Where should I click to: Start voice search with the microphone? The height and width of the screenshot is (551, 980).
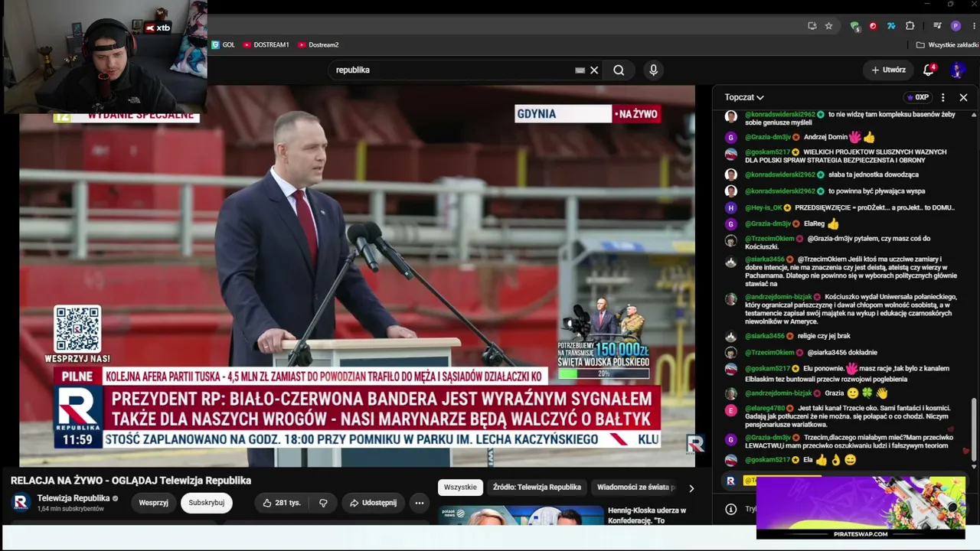tap(653, 70)
